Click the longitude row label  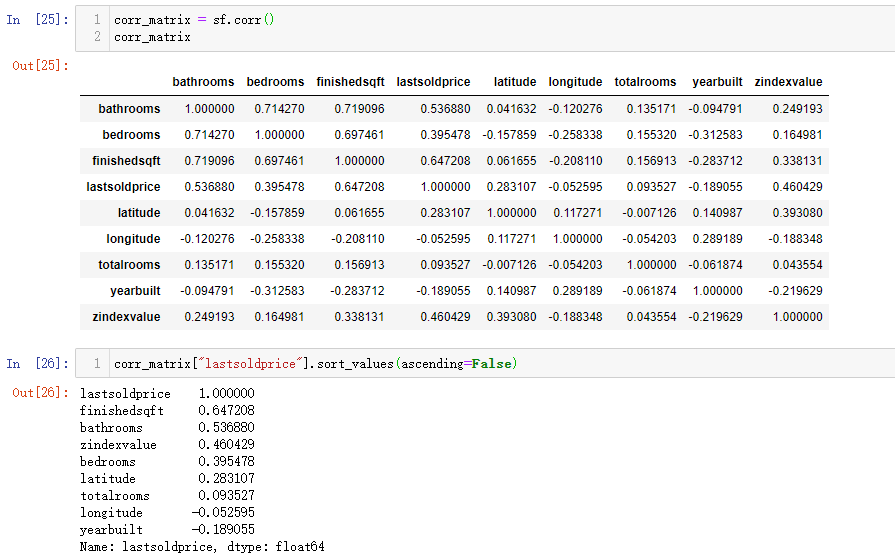click(x=133, y=239)
